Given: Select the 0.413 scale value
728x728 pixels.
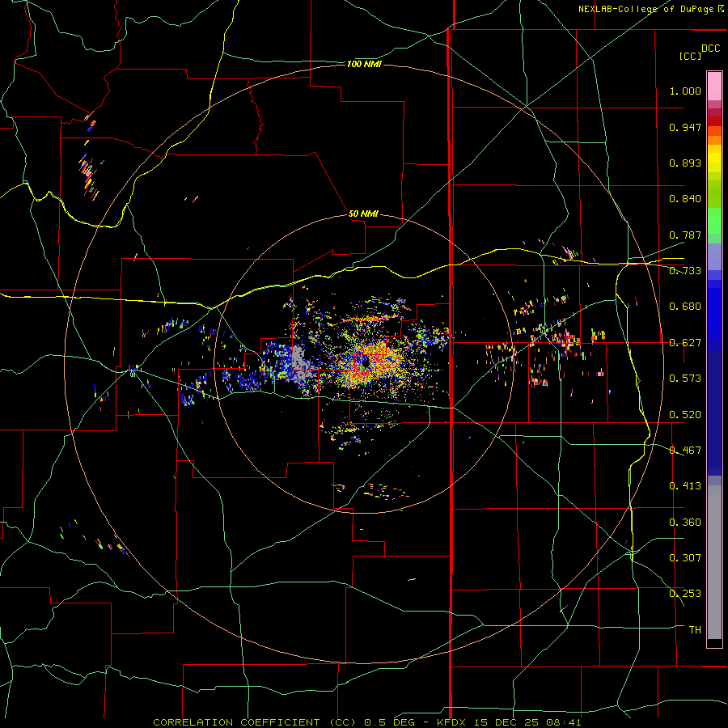Looking at the screenshot, I should [x=685, y=486].
